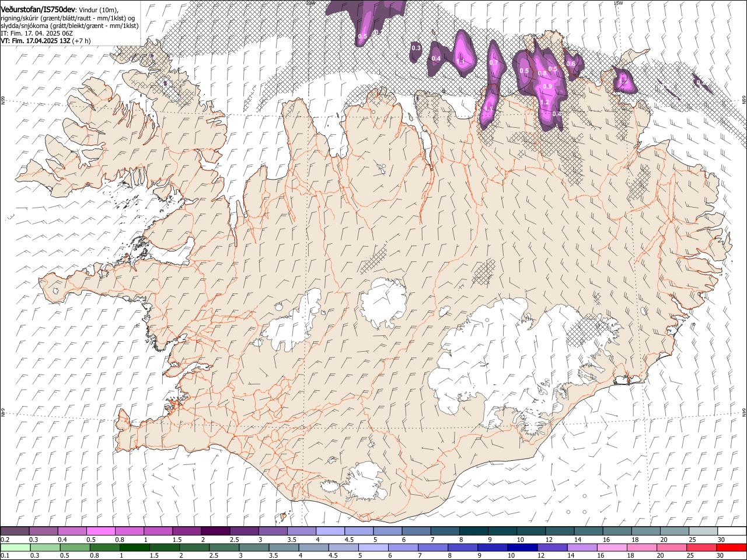
Task: Click the Veðurstofan/IS750dev title text
Action: point(38,9)
